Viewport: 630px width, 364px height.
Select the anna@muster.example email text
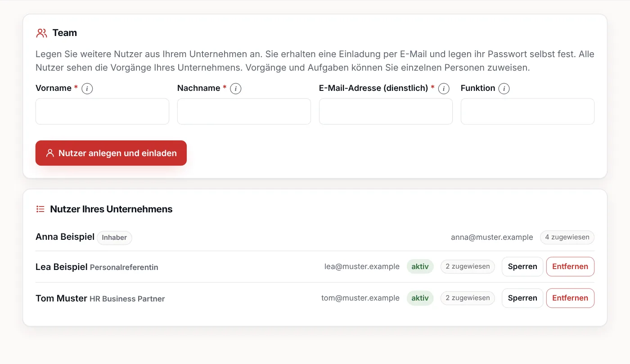(492, 237)
